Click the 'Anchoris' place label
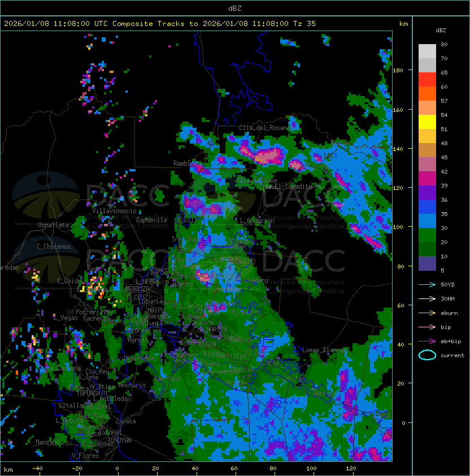470x476 pixels. tap(132, 385)
